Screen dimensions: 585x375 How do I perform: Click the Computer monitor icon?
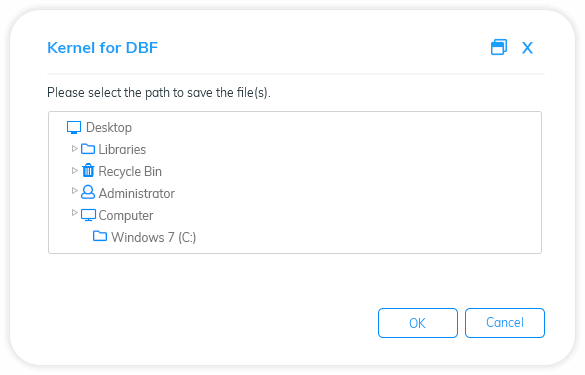[x=88, y=215]
